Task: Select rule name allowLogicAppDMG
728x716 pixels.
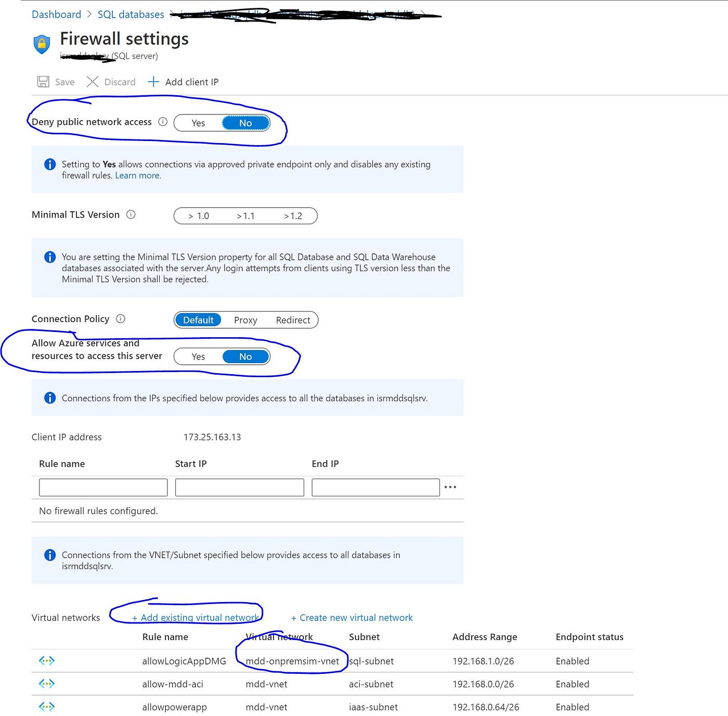Action: pos(184,661)
